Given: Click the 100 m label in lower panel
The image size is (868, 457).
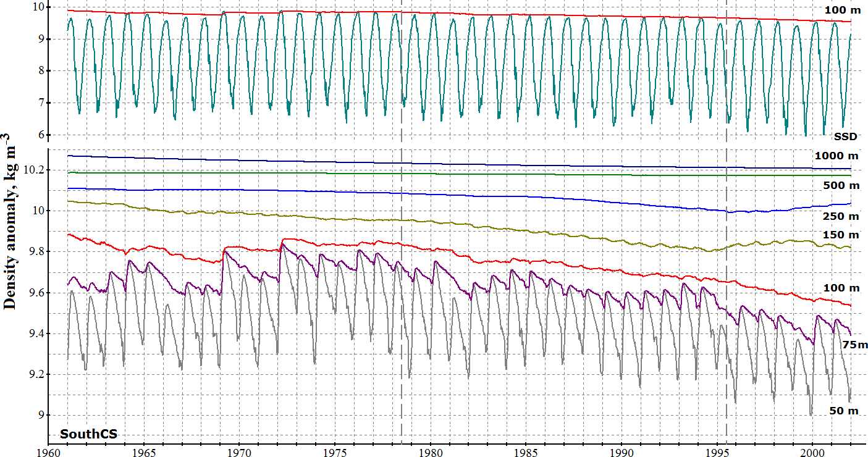Looking at the screenshot, I should [x=841, y=288].
